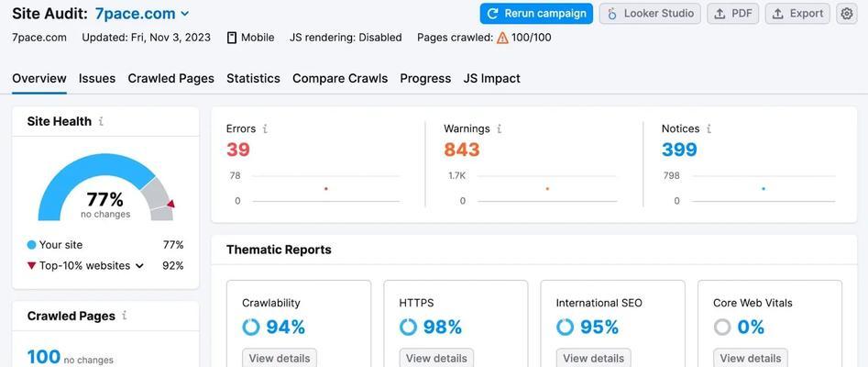Go to the Statistics tab
The height and width of the screenshot is (367, 868).
pos(254,79)
